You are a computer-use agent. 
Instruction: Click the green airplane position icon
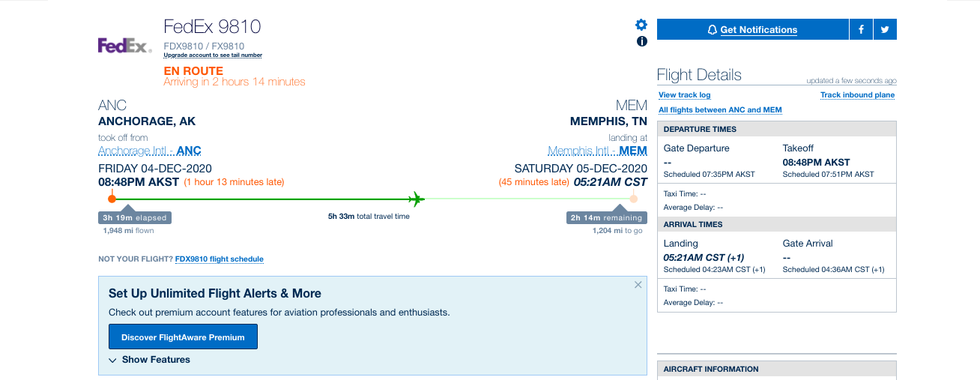coord(417,199)
